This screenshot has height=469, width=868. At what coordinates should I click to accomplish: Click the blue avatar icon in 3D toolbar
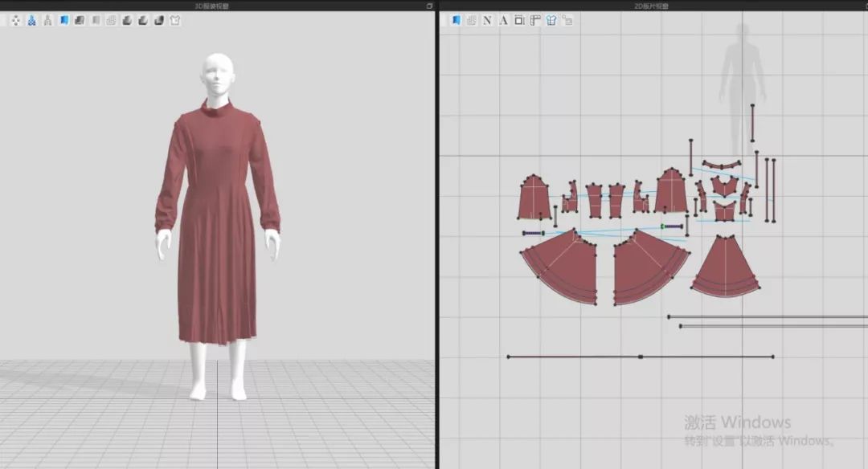(x=31, y=20)
